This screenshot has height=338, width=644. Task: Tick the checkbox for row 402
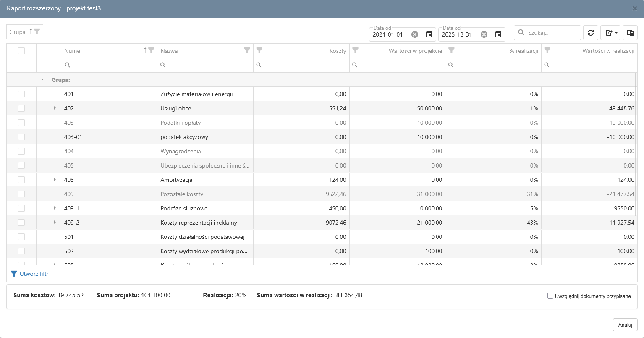click(21, 108)
